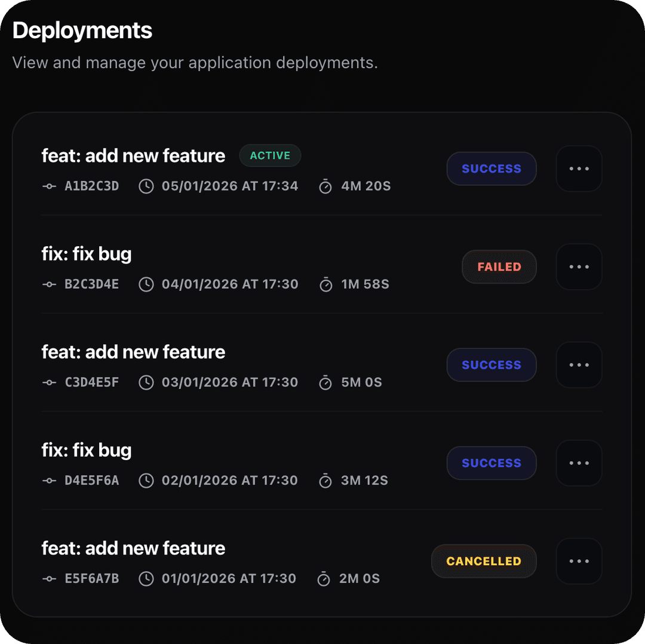The image size is (645, 644).
Task: Click the clock icon in the fix: fix bug row
Action: [146, 284]
